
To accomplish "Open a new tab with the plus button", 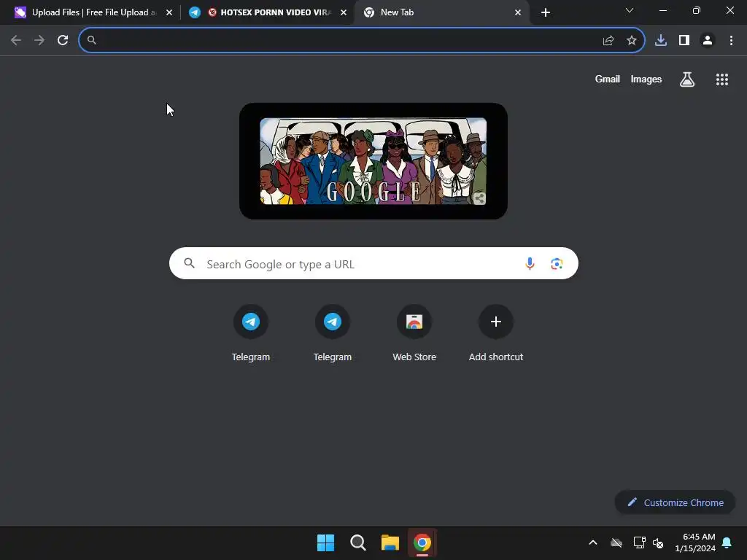I will point(546,12).
